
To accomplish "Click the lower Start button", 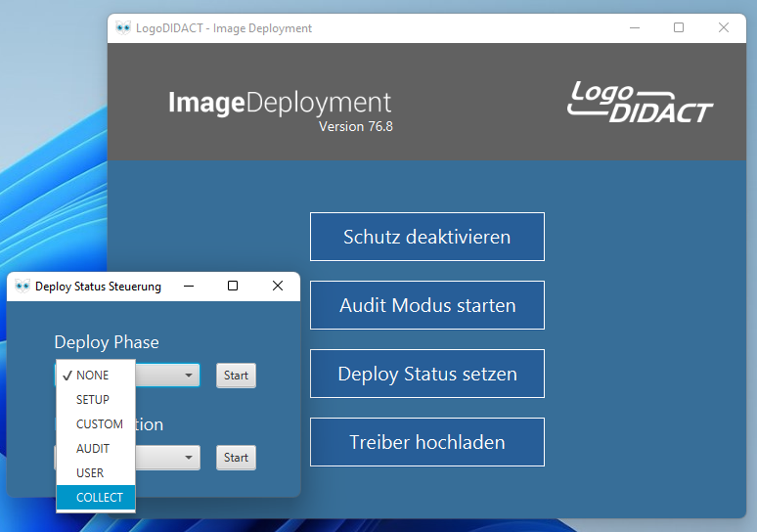I will [x=236, y=458].
